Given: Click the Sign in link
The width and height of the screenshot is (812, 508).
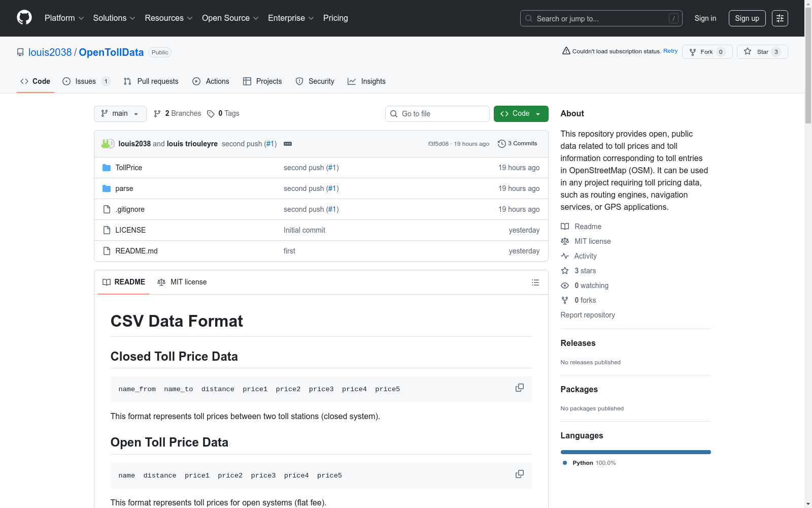Looking at the screenshot, I should click(705, 18).
